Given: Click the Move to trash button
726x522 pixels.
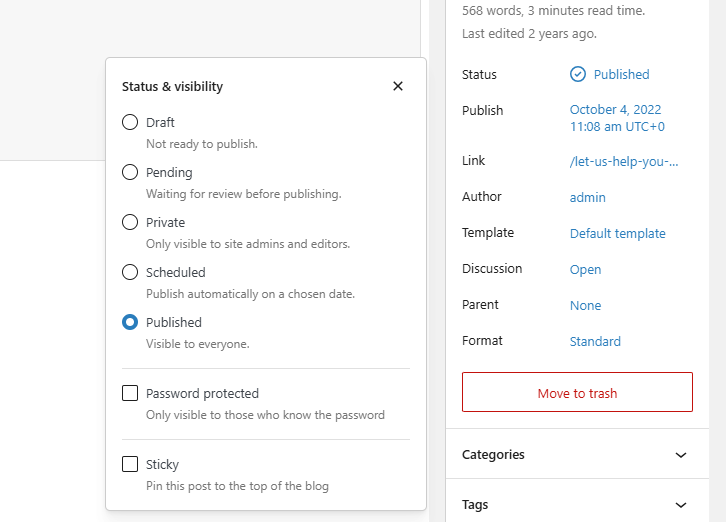Looking at the screenshot, I should coord(577,392).
